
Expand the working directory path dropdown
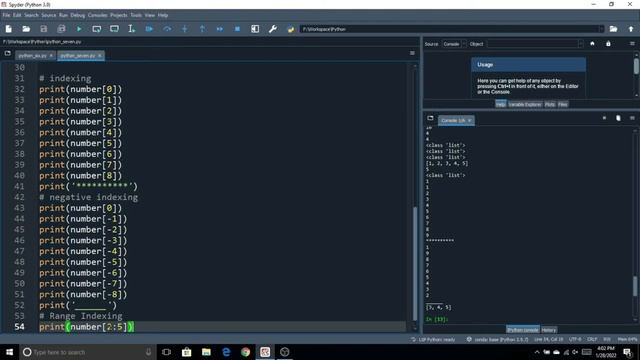coord(601,29)
